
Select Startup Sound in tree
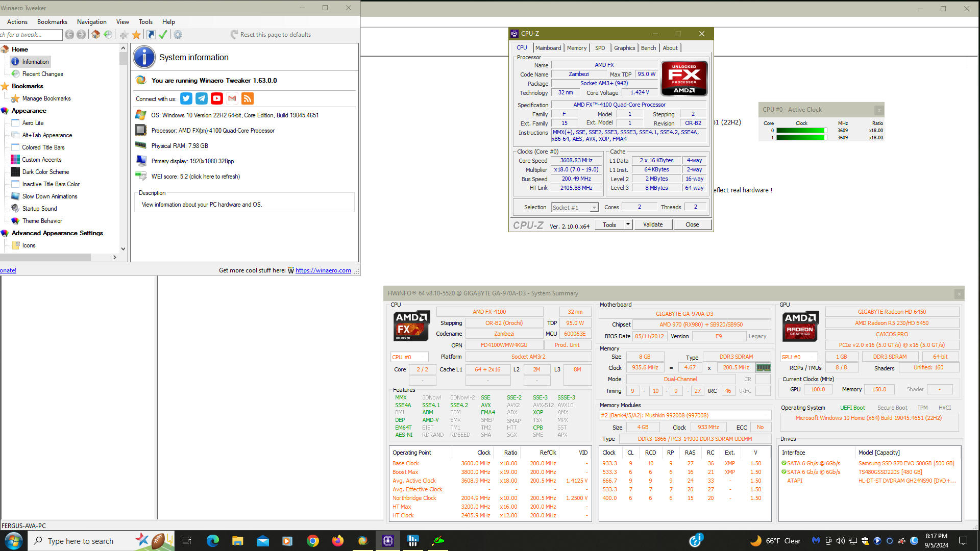point(39,209)
